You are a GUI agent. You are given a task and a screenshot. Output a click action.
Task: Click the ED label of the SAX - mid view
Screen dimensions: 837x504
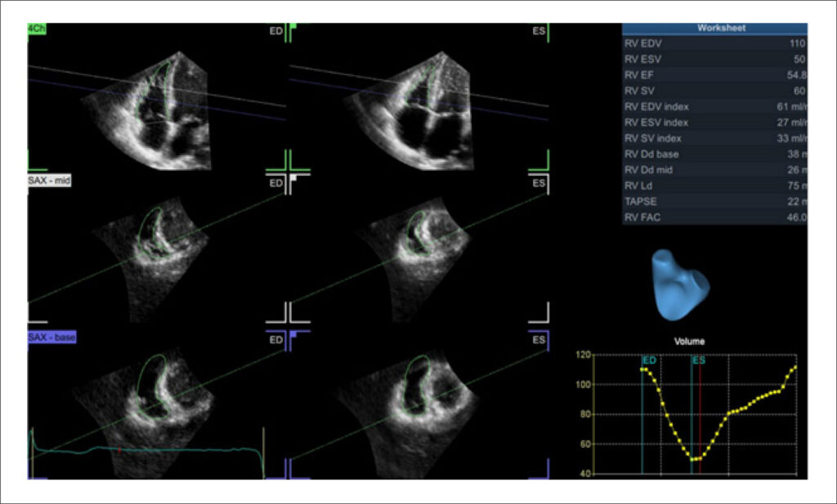(276, 184)
